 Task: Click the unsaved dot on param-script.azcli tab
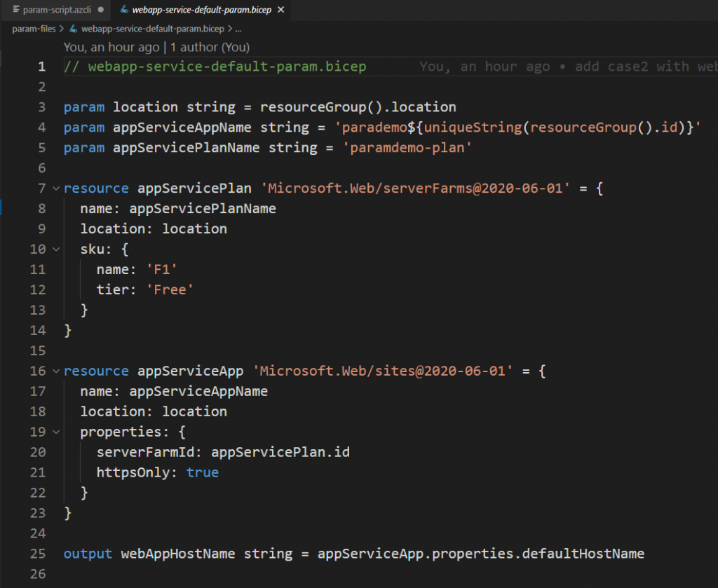[x=101, y=10]
